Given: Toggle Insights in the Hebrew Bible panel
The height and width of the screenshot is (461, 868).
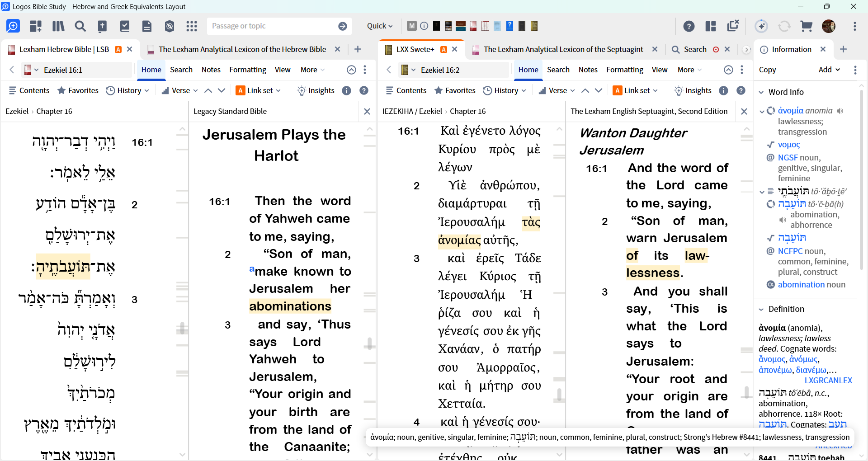Looking at the screenshot, I should (316, 91).
